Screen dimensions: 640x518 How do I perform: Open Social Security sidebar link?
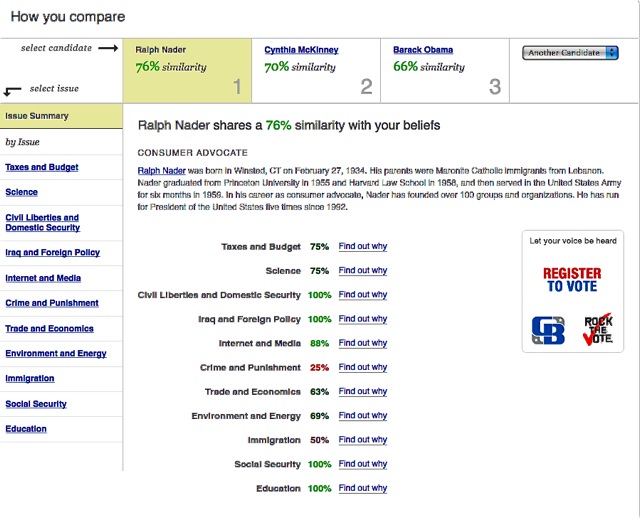click(36, 404)
